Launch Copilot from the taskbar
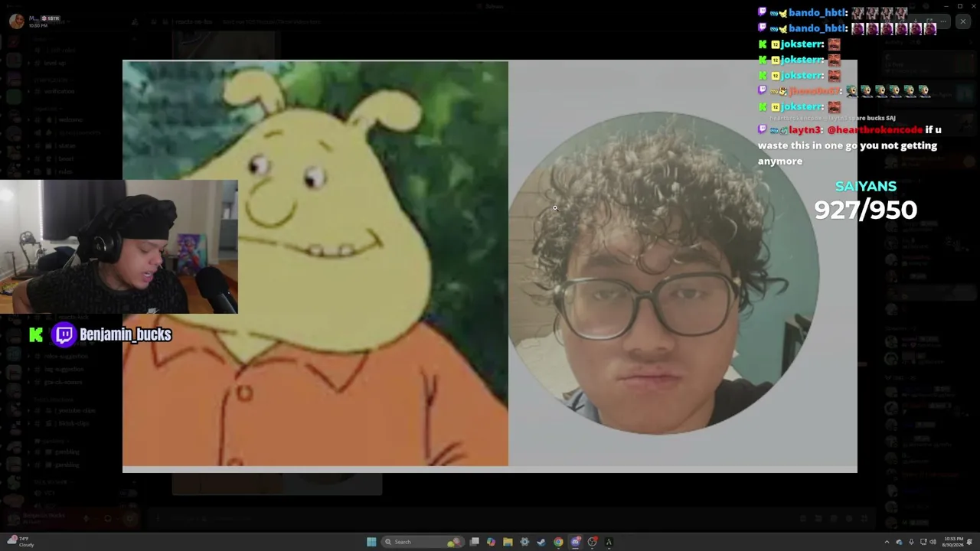The image size is (980, 551). click(x=491, y=542)
